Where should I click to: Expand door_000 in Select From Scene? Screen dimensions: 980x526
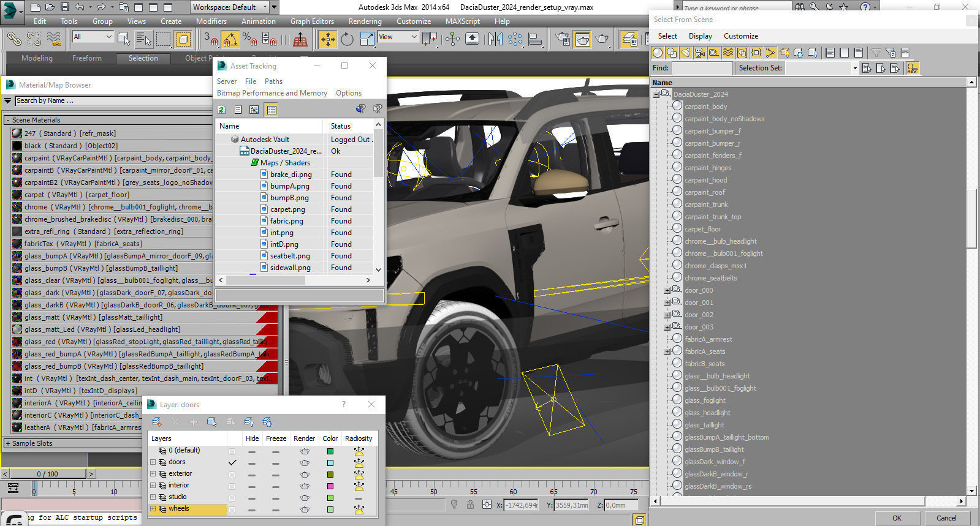[x=667, y=291]
